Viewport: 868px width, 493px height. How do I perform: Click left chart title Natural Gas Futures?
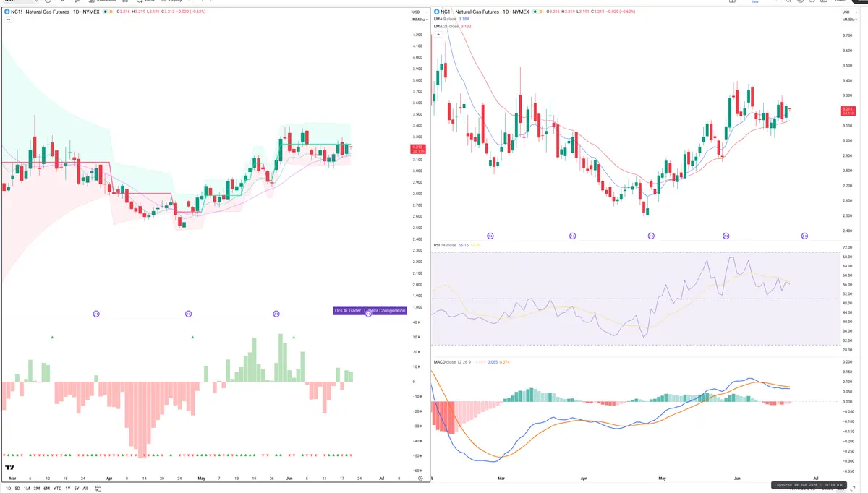point(49,12)
